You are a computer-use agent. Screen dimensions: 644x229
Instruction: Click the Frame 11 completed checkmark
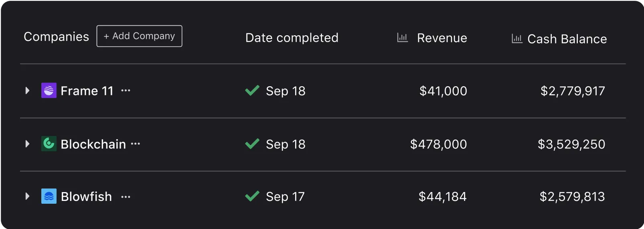[252, 91]
